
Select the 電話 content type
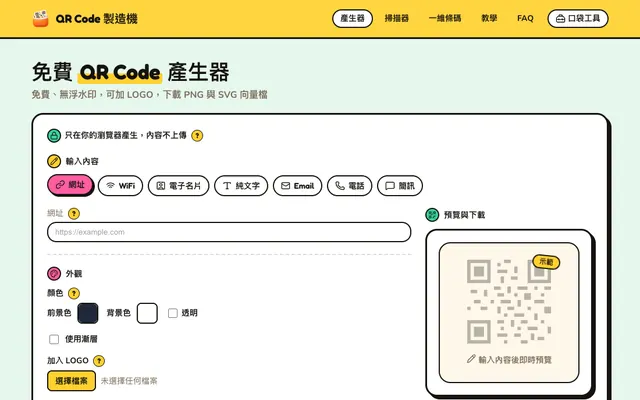pos(350,186)
